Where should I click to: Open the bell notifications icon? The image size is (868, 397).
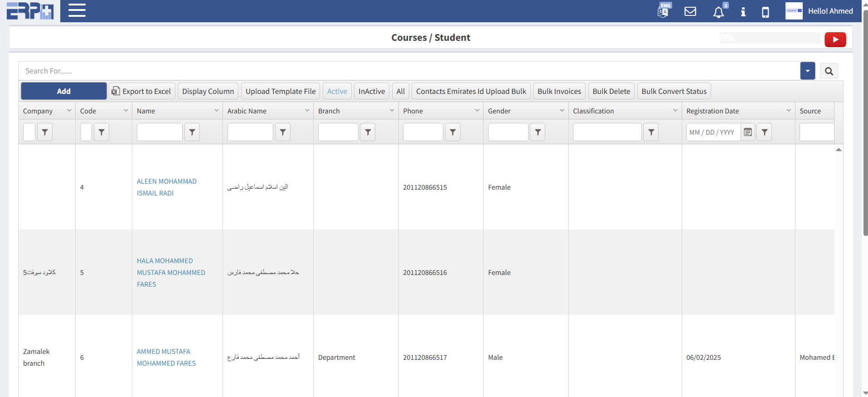pyautogui.click(x=718, y=12)
